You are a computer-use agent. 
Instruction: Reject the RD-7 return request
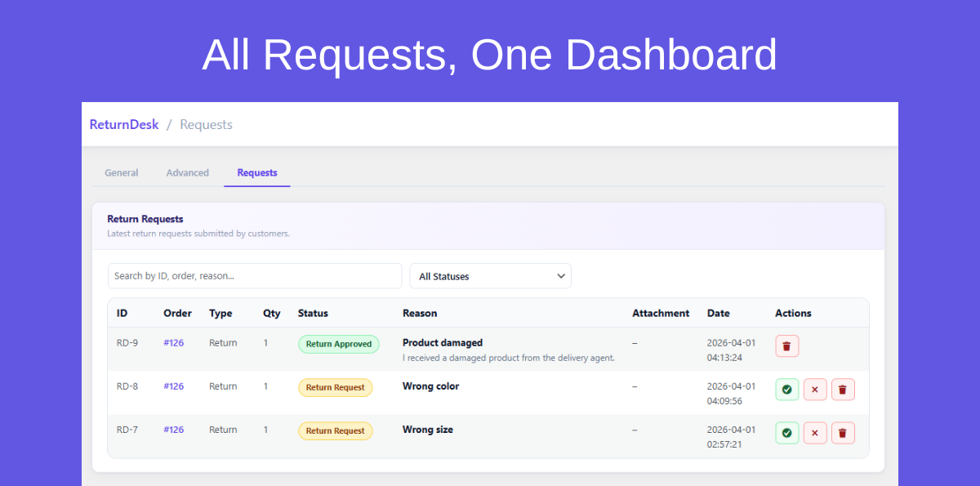814,432
